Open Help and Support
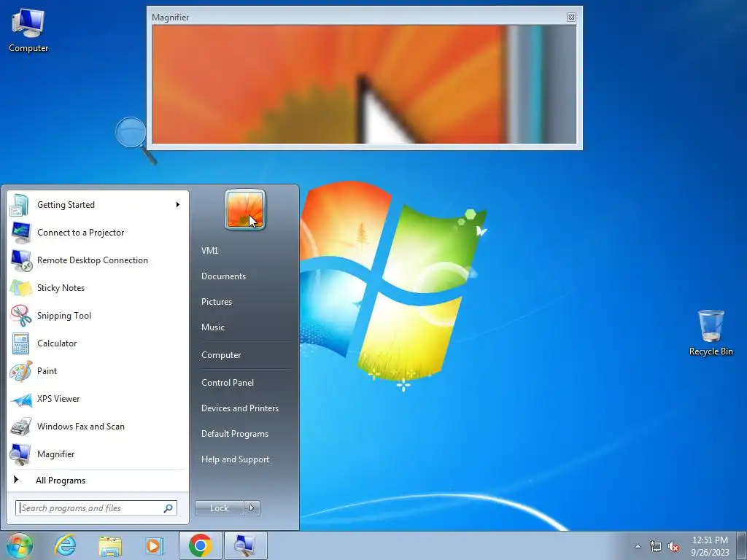 [x=235, y=459]
